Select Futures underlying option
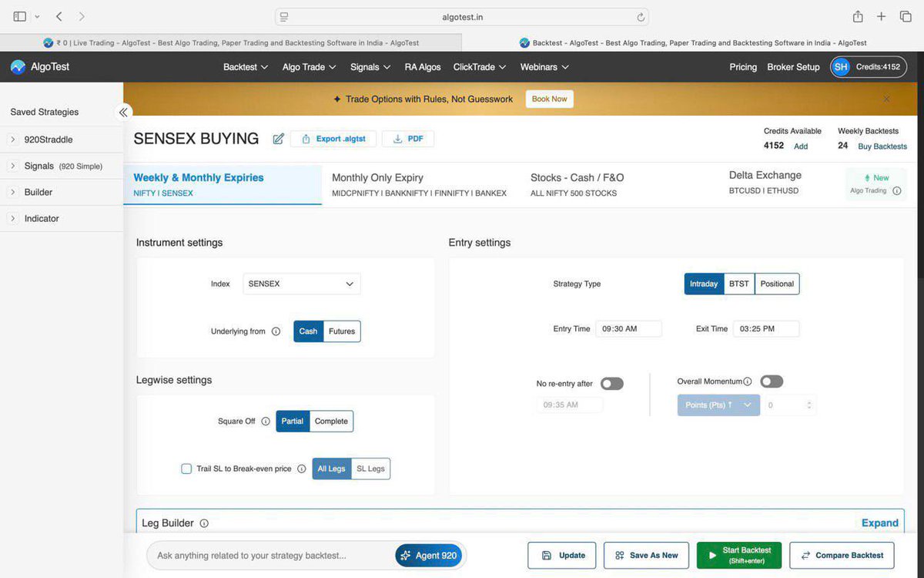 tap(342, 331)
